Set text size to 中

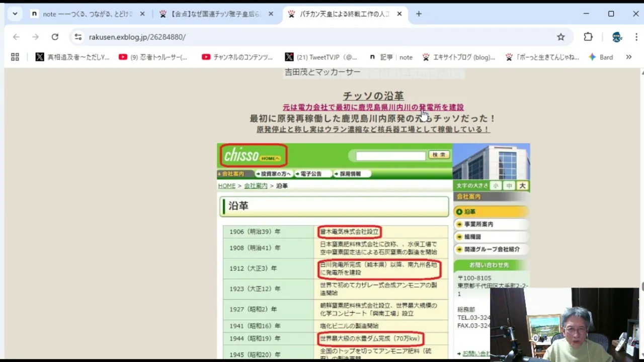[509, 186]
